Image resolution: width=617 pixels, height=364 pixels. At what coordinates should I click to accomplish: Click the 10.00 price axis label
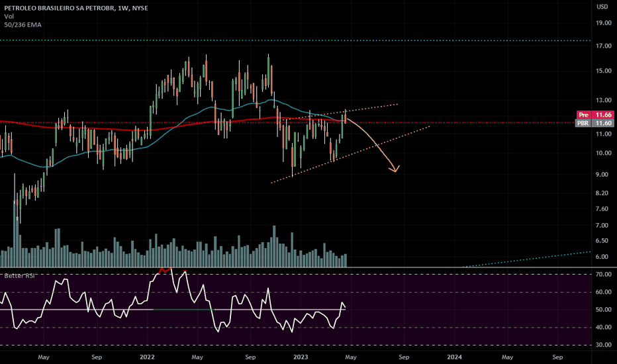[x=604, y=153]
